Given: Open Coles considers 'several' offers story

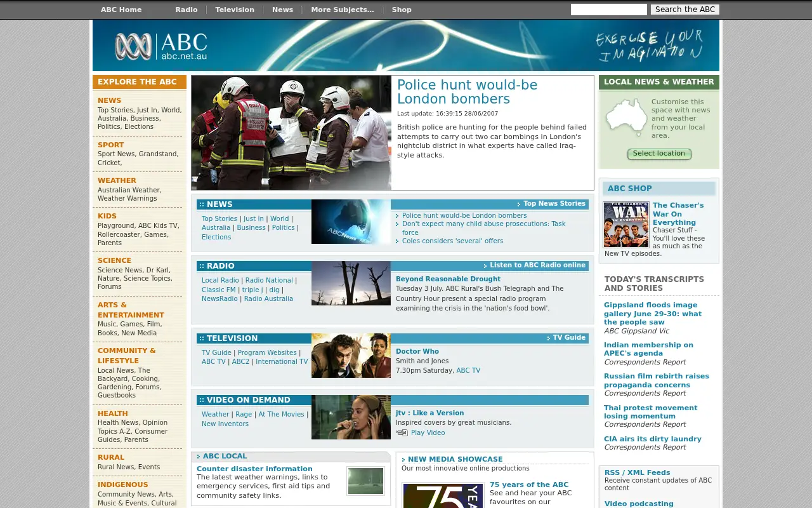Looking at the screenshot, I should [x=452, y=241].
